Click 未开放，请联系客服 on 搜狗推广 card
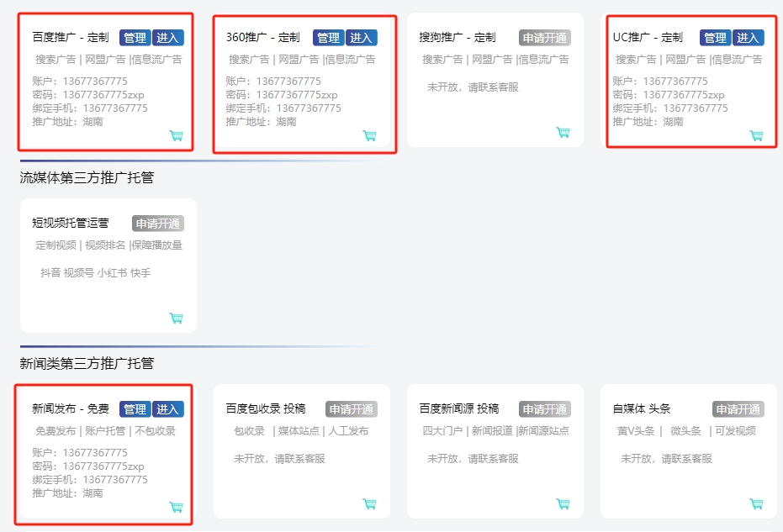Image resolution: width=783 pixels, height=532 pixels. pyautogui.click(x=473, y=87)
